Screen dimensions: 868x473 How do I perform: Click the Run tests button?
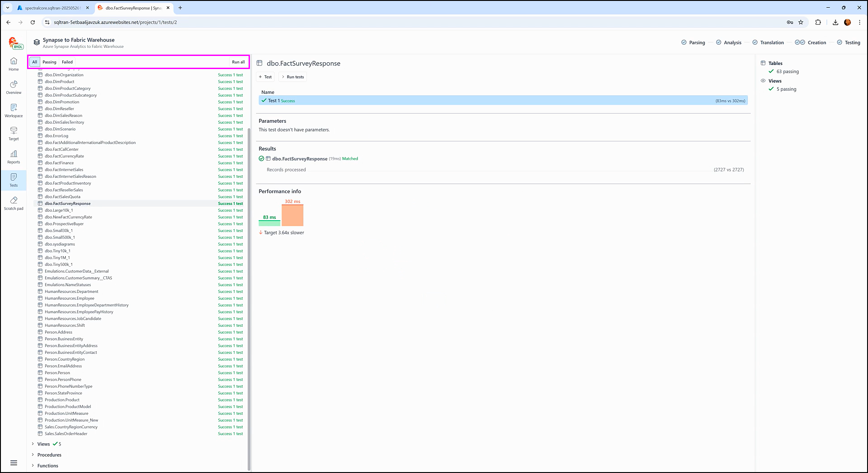point(292,77)
